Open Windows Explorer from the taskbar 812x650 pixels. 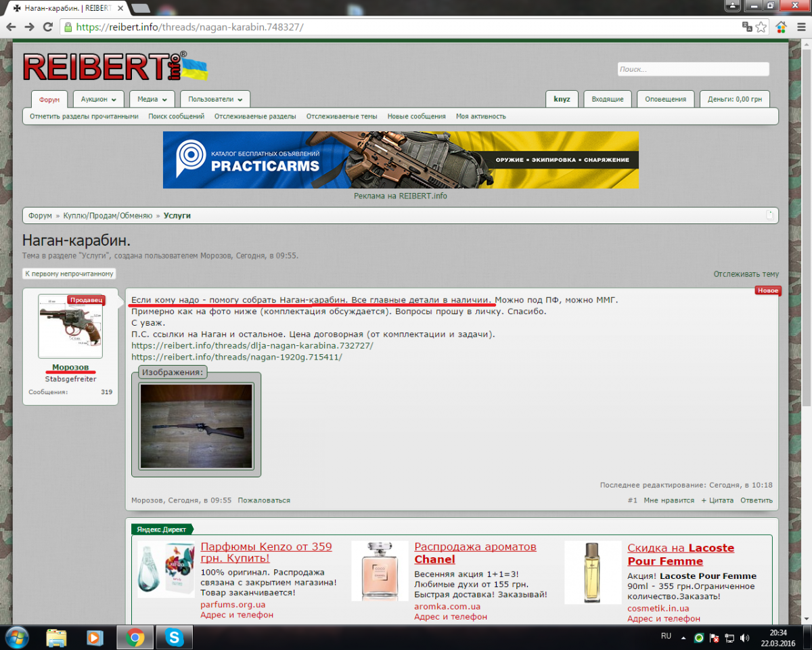[x=57, y=637]
